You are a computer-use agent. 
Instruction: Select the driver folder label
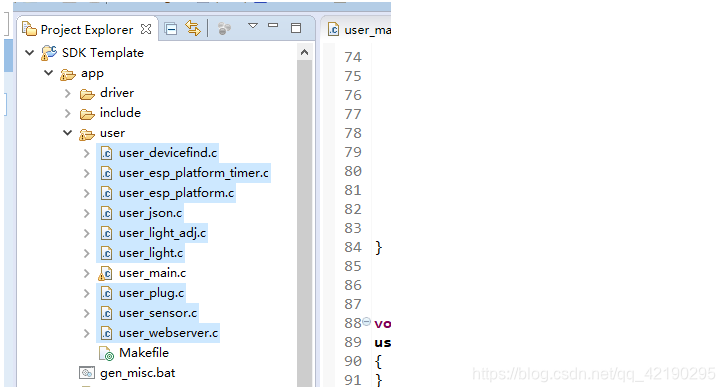(x=117, y=93)
